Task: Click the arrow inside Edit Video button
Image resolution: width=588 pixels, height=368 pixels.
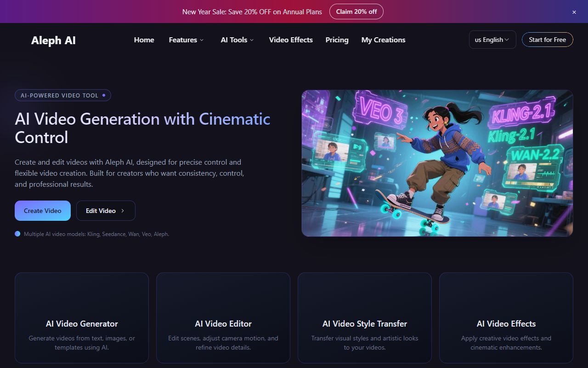Action: 123,211
